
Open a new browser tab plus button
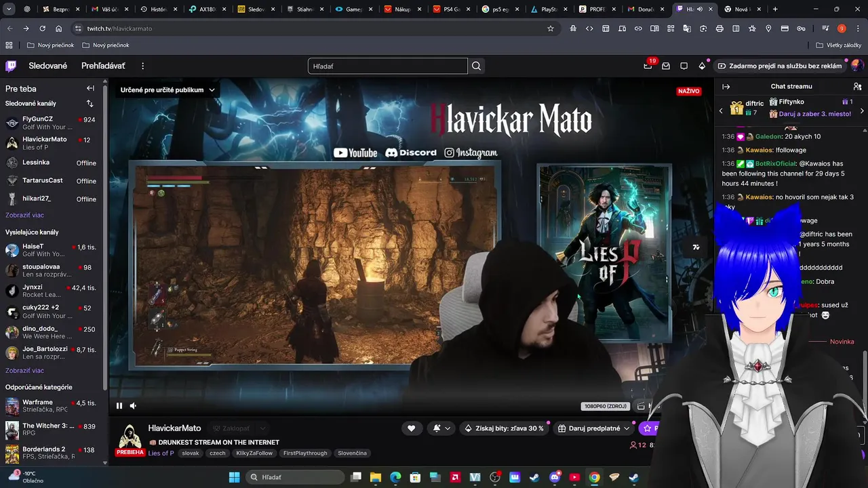pyautogui.click(x=775, y=9)
